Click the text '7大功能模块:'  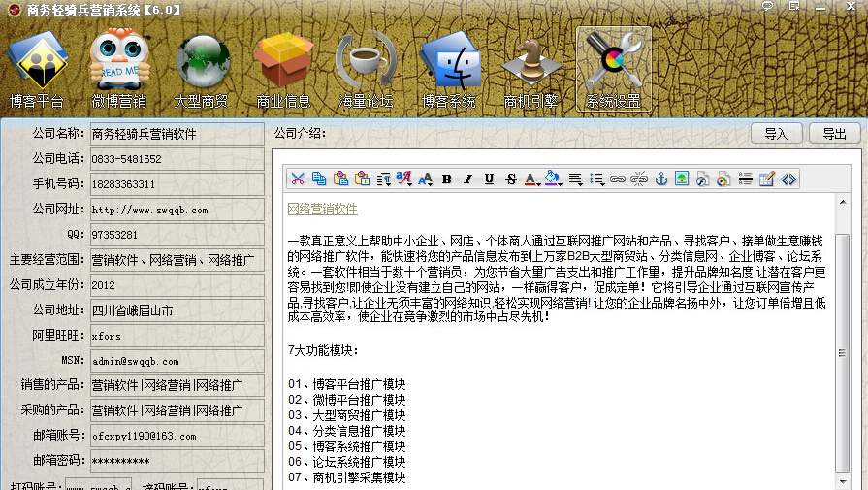pyautogui.click(x=323, y=350)
